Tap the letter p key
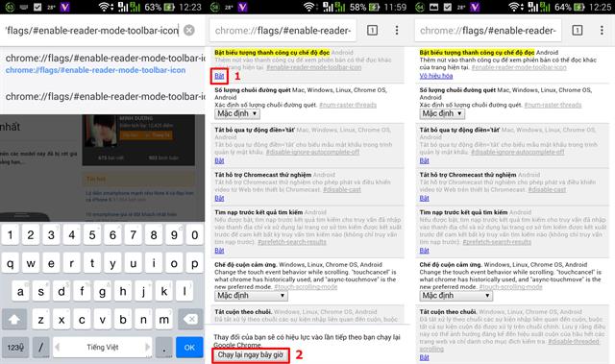The height and width of the screenshot is (364, 615). [x=194, y=263]
